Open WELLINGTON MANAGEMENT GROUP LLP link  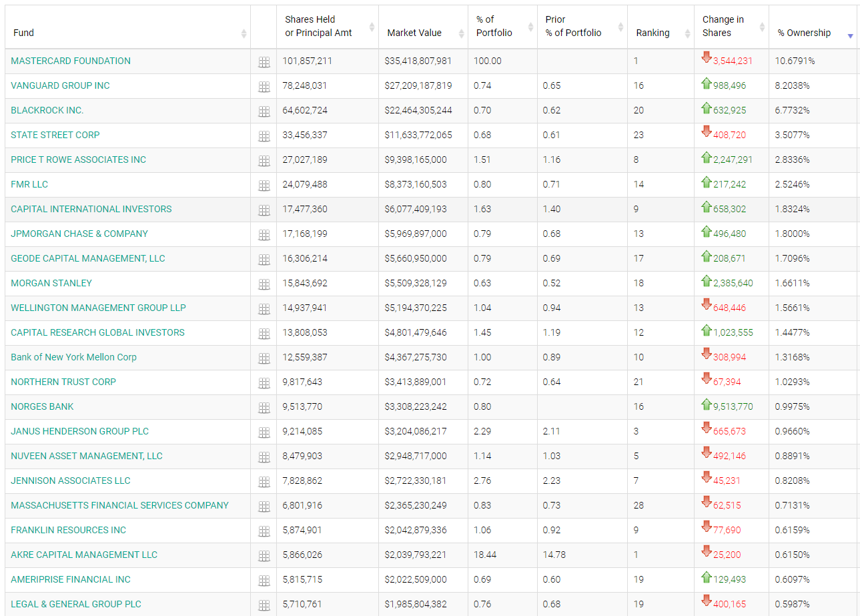click(x=98, y=308)
